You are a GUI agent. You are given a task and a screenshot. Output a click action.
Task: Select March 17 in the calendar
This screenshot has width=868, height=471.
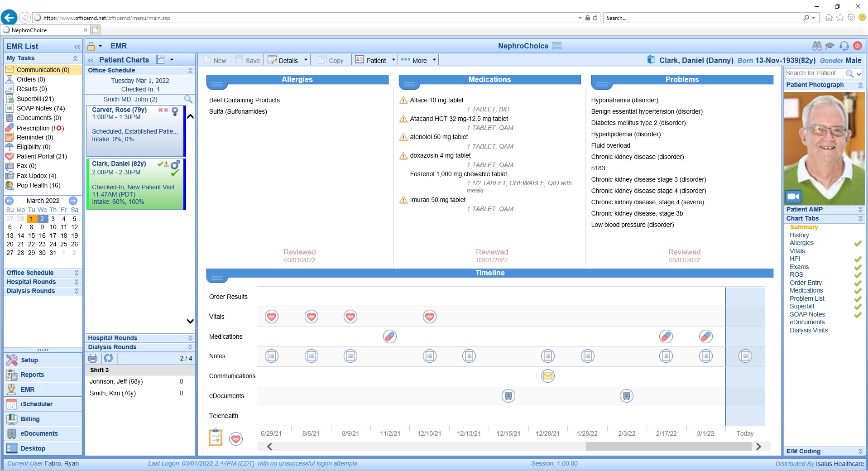(53, 235)
